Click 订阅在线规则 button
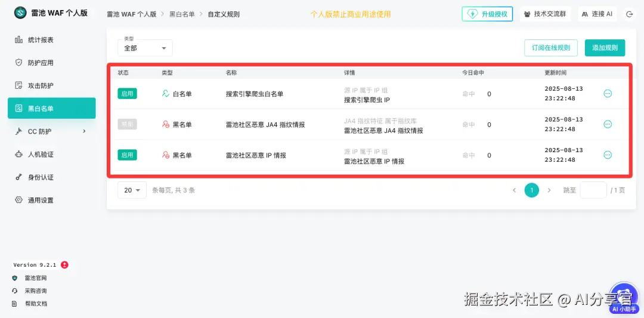The width and height of the screenshot is (644, 318). pyautogui.click(x=551, y=48)
